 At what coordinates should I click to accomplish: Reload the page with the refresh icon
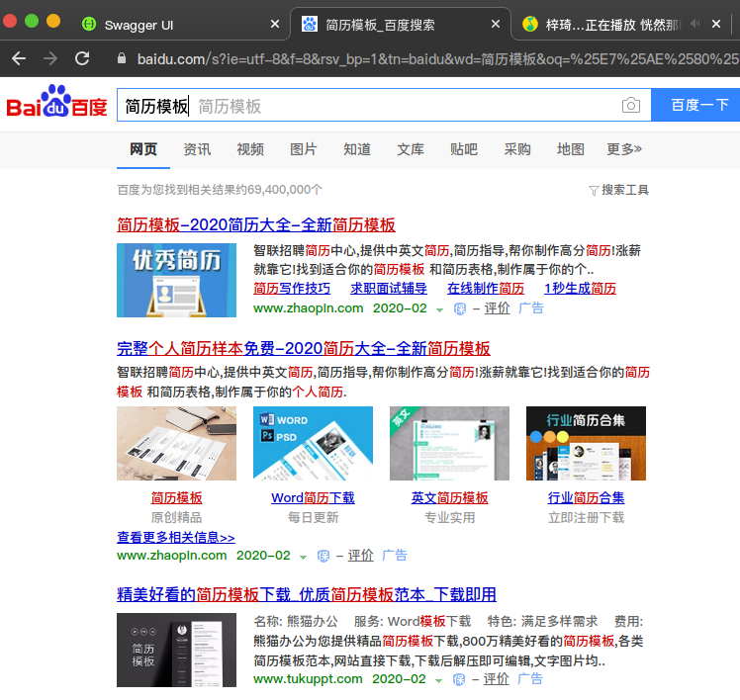82,58
